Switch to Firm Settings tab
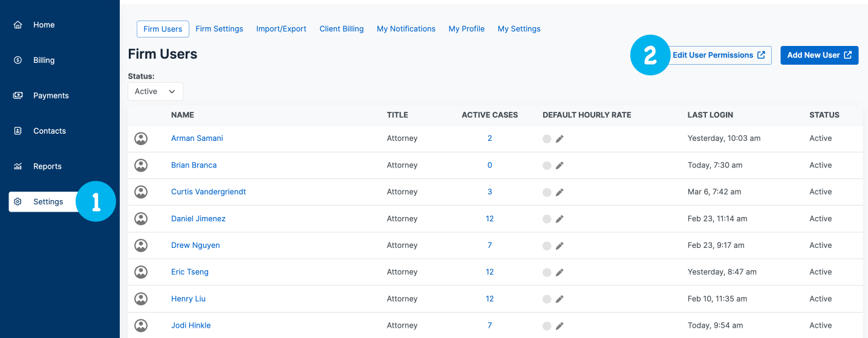The height and width of the screenshot is (338, 868). 219,29
